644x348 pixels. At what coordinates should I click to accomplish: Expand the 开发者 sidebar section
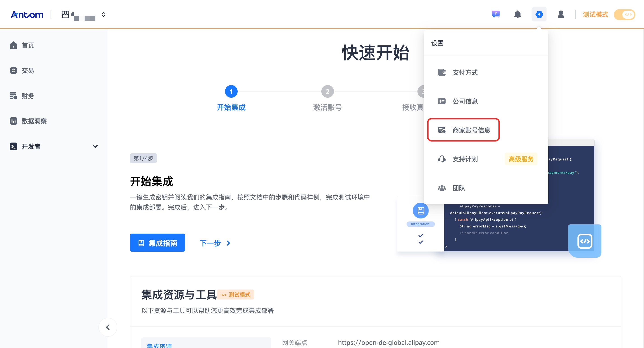point(95,146)
